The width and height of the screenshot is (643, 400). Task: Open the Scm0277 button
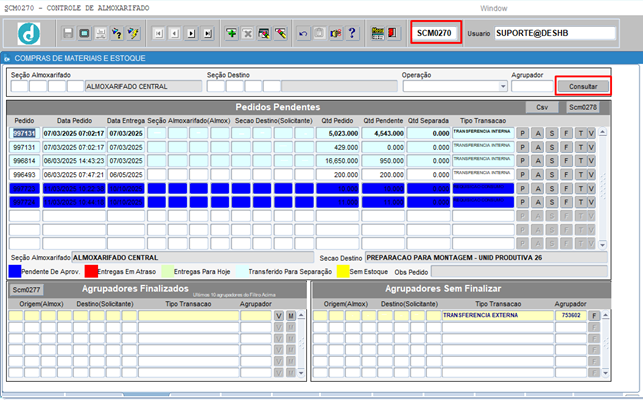(26, 290)
